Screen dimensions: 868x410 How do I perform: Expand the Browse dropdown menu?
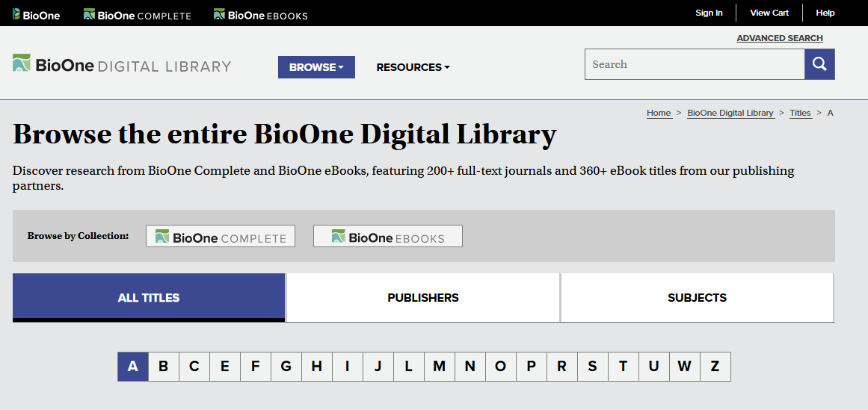tap(316, 67)
